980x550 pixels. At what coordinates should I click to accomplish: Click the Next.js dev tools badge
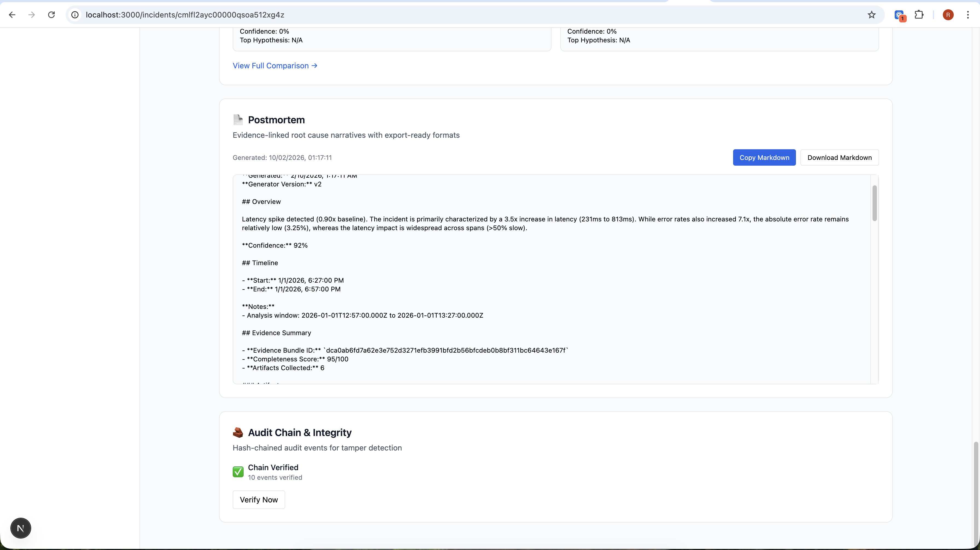(x=21, y=528)
